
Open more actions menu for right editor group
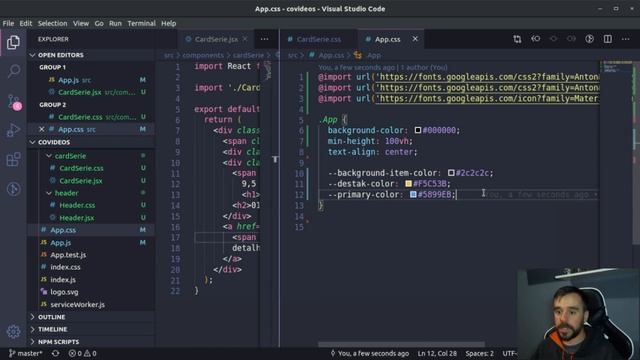[x=626, y=39]
